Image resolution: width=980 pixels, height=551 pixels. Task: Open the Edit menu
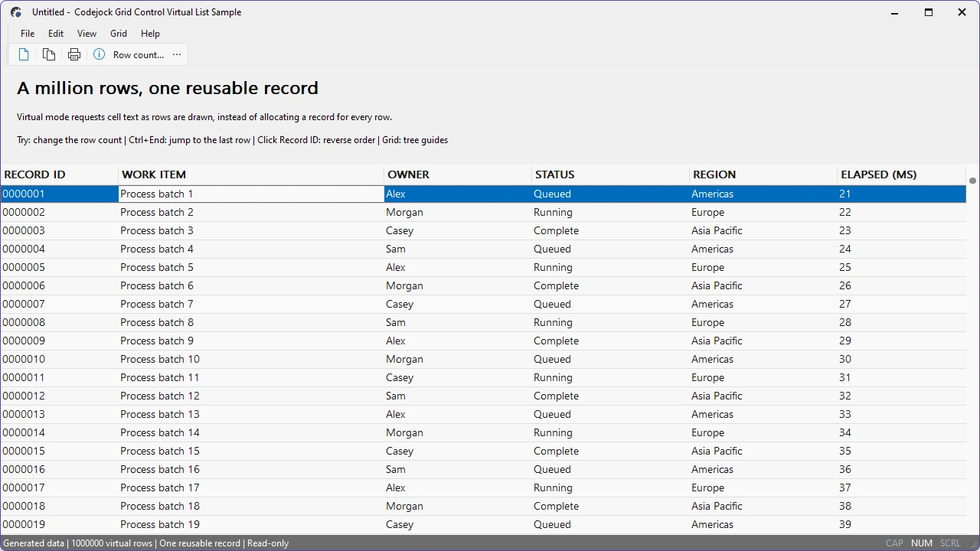click(x=56, y=34)
